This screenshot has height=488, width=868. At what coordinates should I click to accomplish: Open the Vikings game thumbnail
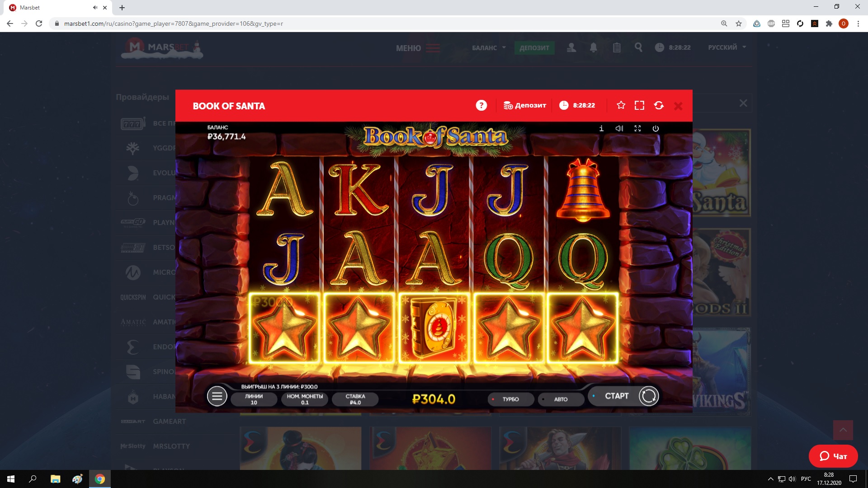pos(721,371)
